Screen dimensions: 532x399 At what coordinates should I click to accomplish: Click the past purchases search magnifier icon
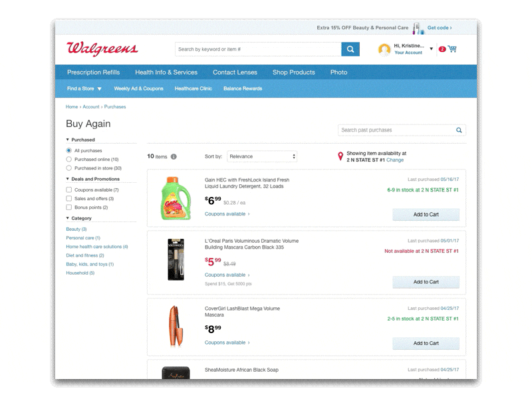tap(459, 130)
